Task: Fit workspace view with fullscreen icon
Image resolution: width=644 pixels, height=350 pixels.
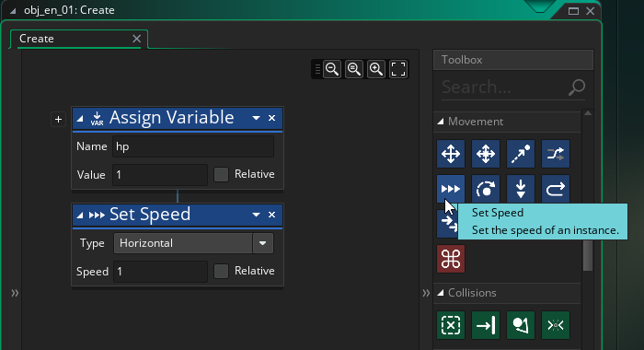Action: point(398,69)
